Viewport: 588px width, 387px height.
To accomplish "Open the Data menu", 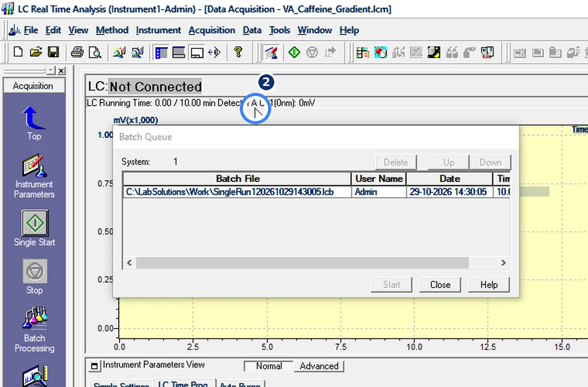I will (252, 30).
